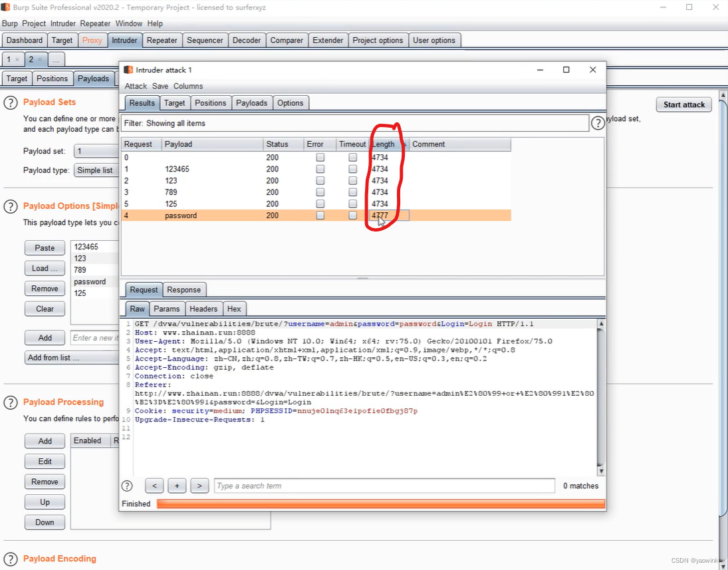
Task: Click search help icon beside navigation buttons
Action: pos(127,486)
